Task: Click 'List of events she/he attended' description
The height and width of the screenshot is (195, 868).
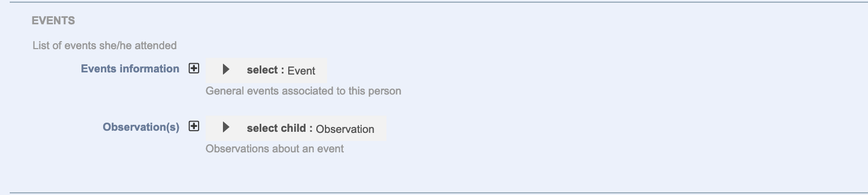Action: (x=105, y=45)
